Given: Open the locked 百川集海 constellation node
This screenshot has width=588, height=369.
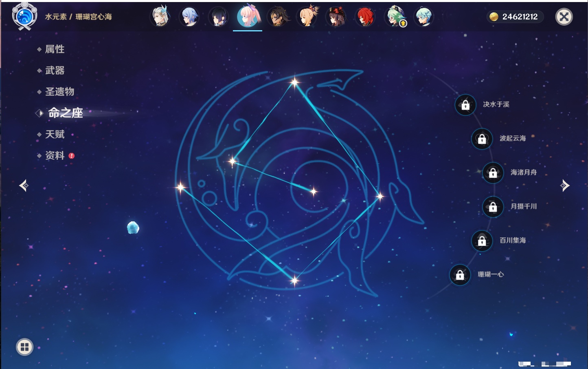Looking at the screenshot, I should (x=482, y=241).
